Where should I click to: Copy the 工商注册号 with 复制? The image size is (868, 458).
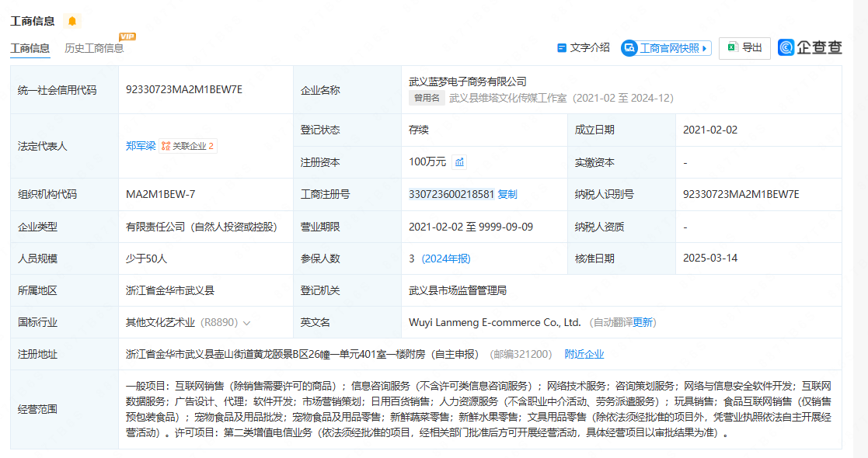(507, 194)
